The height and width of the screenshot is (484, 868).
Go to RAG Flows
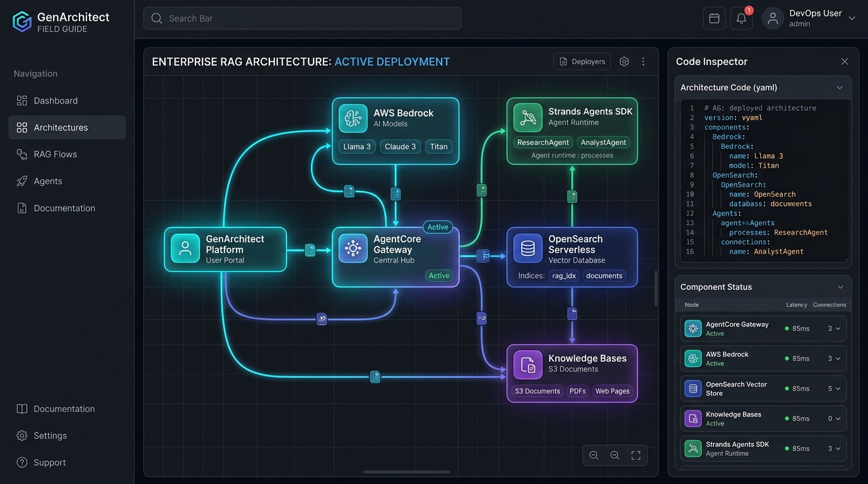[x=67, y=154]
